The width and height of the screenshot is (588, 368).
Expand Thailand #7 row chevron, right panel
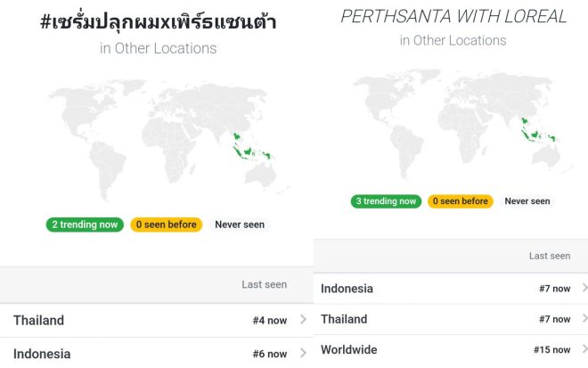pos(584,318)
